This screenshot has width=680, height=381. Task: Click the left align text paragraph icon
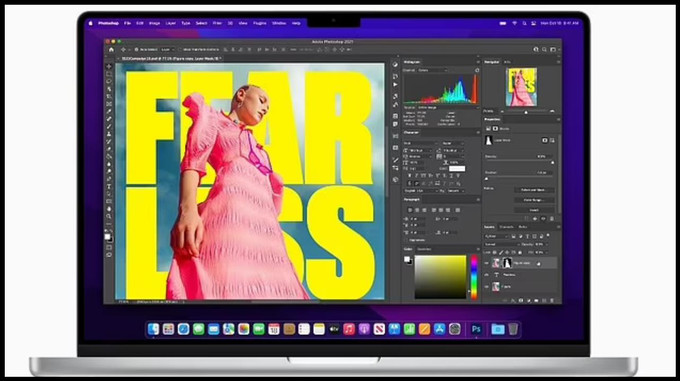click(410, 210)
